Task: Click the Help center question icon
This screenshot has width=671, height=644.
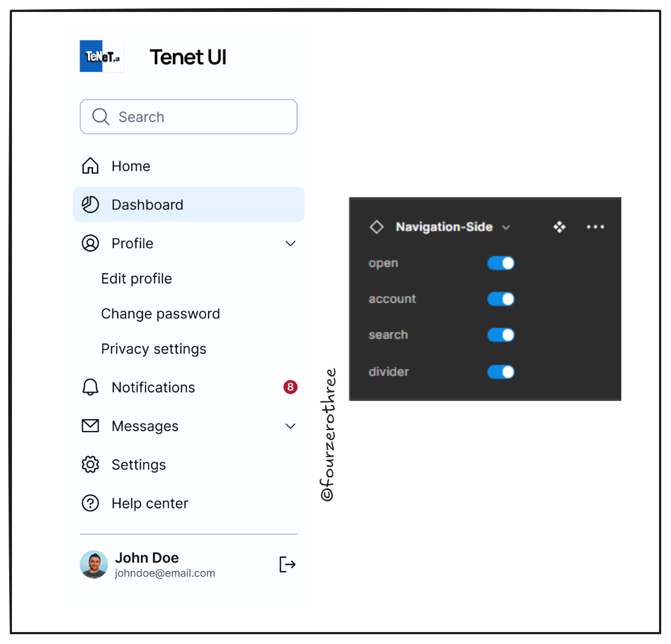Action: coord(90,503)
